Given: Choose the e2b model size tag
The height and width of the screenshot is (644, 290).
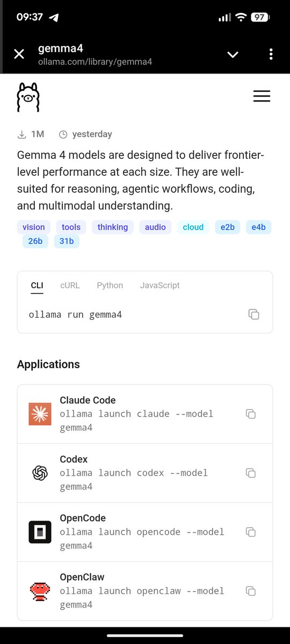Looking at the screenshot, I should [x=228, y=227].
